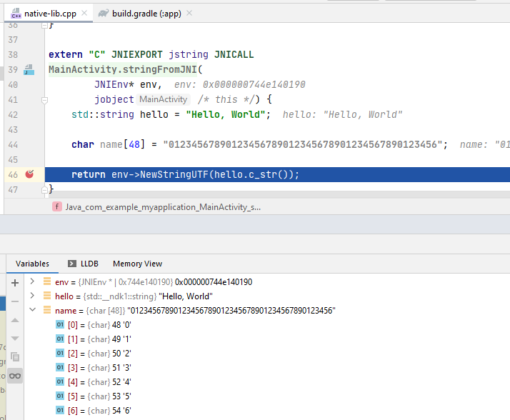Click the duplicate watch copy icon

(x=15, y=356)
